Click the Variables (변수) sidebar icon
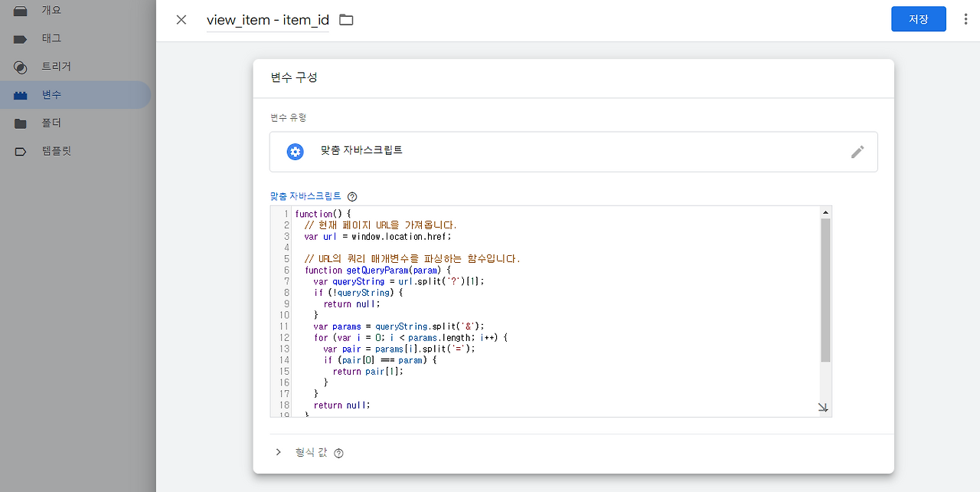 [x=21, y=95]
